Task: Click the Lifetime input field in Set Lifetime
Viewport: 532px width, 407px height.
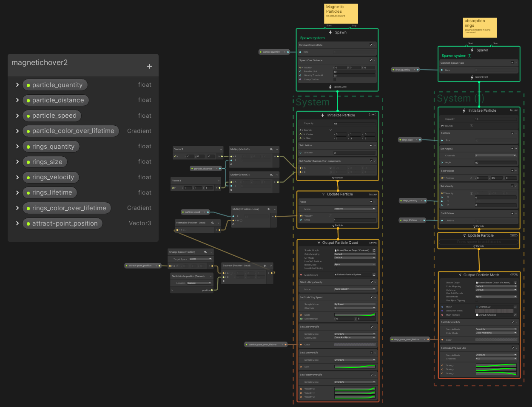Action: pos(355,153)
